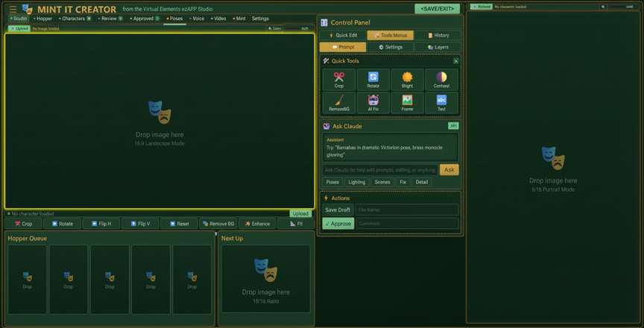Open the Video tab
The width and height of the screenshot is (644, 328).
(218, 19)
